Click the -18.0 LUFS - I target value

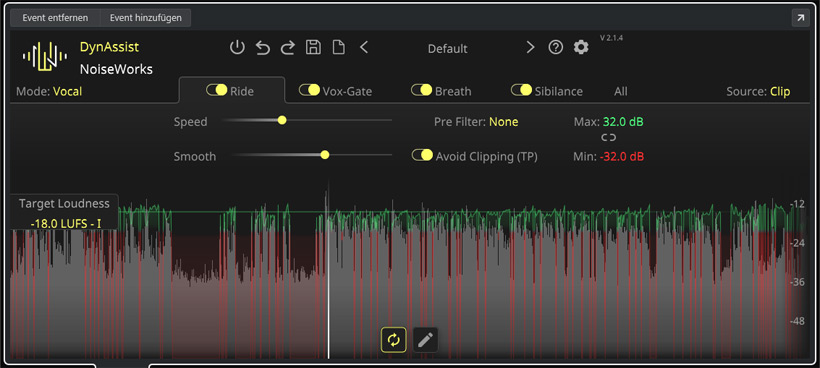(x=66, y=223)
